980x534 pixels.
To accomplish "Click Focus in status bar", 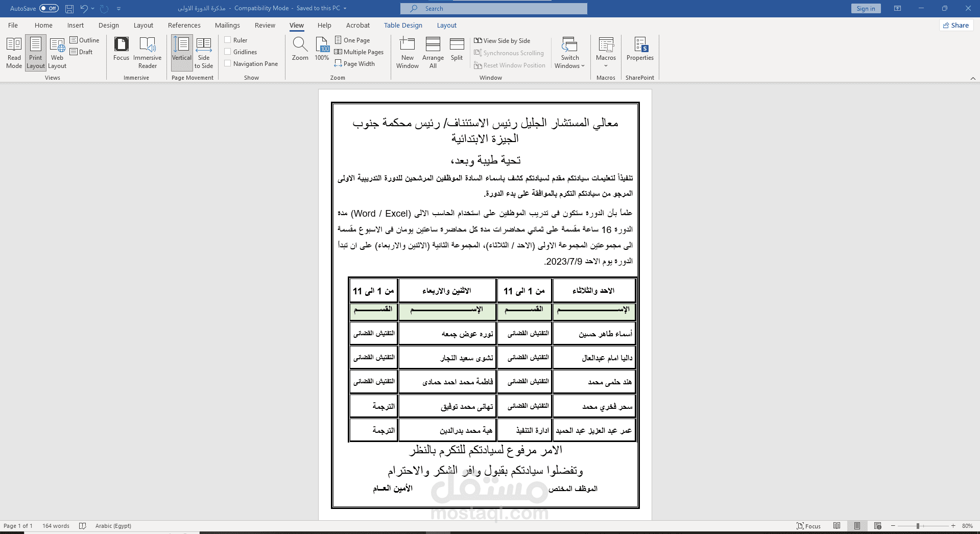I will point(809,526).
